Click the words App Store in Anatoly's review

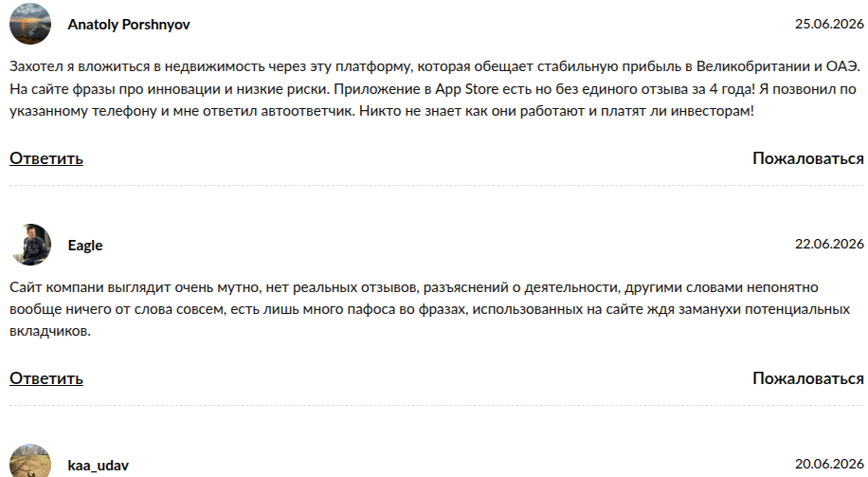tap(466, 89)
